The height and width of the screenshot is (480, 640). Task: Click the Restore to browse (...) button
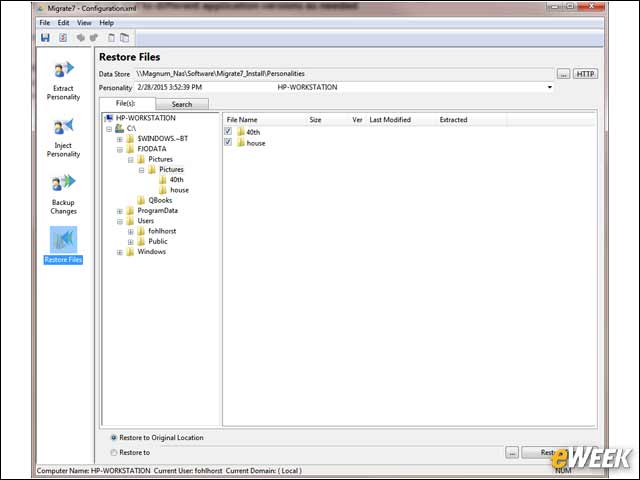coord(512,452)
